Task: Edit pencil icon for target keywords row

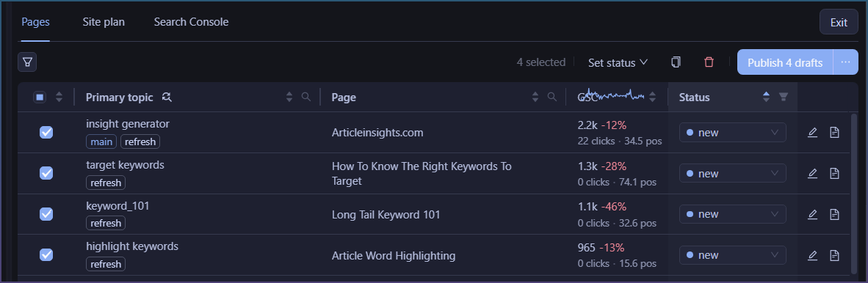Action: pyautogui.click(x=812, y=173)
